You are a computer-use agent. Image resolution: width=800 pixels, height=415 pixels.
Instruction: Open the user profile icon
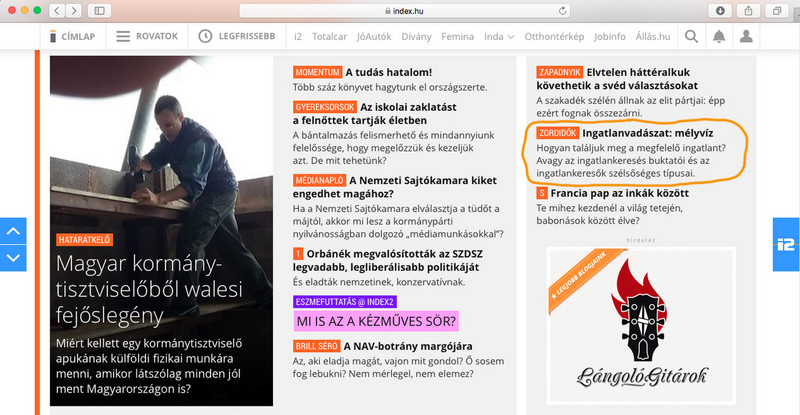pyautogui.click(x=746, y=36)
